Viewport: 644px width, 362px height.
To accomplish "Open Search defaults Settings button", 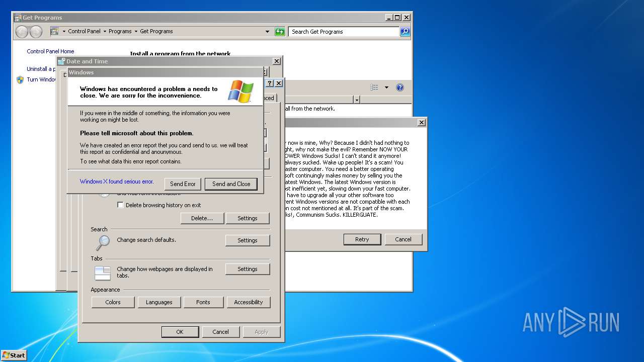I will coord(247,240).
